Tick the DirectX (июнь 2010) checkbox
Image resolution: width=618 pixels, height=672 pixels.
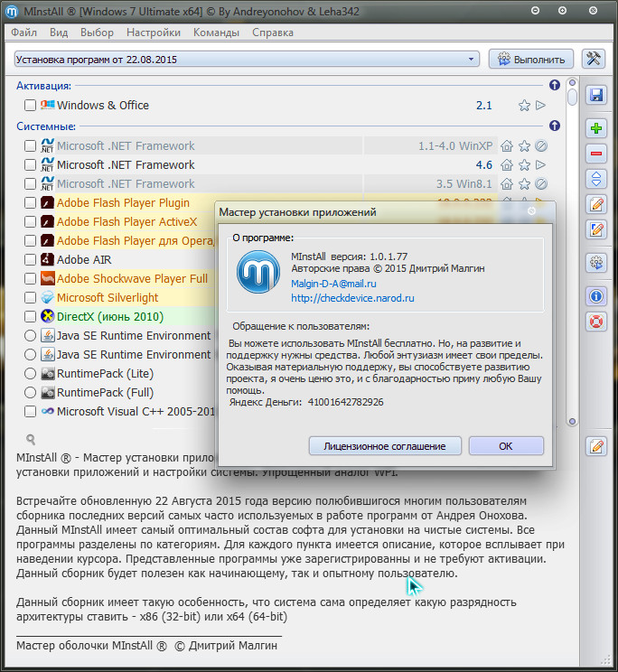[x=31, y=317]
